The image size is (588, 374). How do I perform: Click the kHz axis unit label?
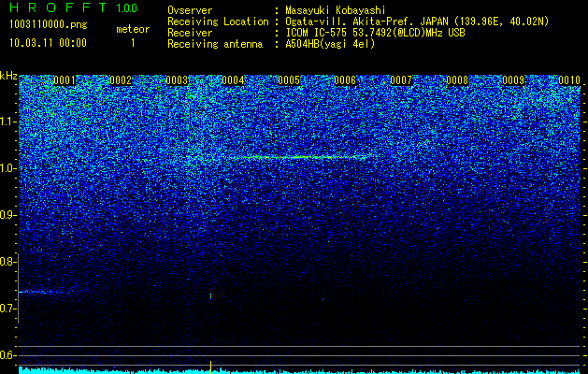[x=8, y=76]
